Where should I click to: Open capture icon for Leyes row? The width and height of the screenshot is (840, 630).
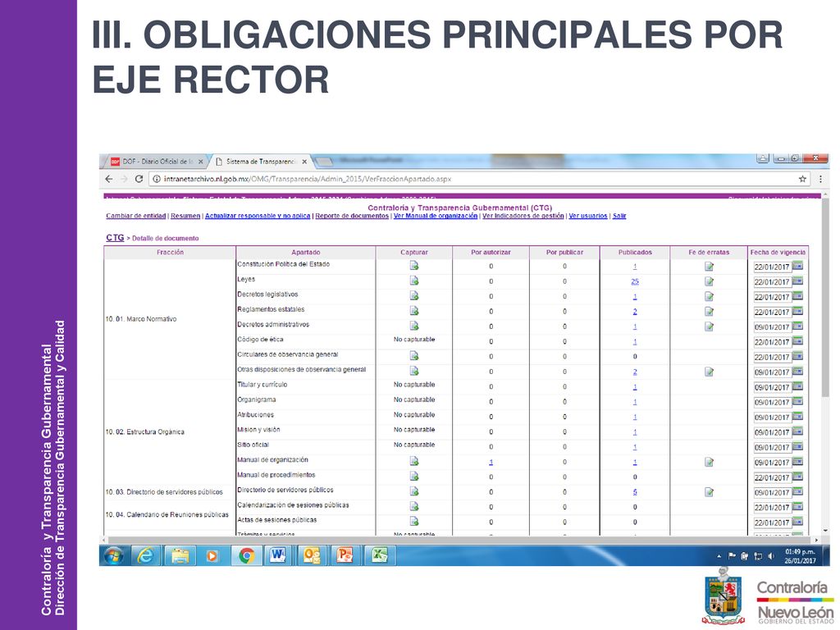click(x=413, y=281)
